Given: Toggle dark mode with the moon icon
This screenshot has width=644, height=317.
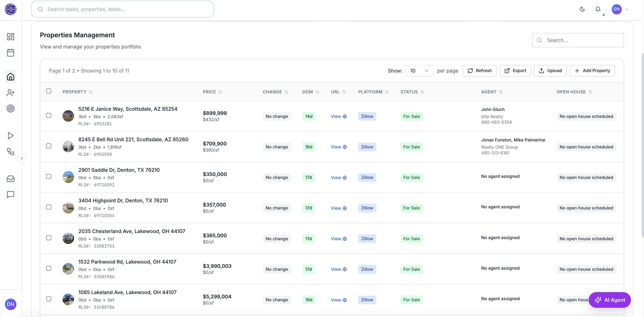Looking at the screenshot, I should [x=582, y=9].
